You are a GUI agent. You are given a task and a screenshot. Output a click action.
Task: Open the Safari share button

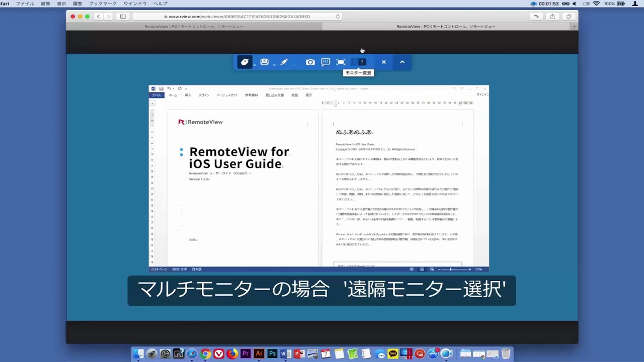(x=552, y=17)
